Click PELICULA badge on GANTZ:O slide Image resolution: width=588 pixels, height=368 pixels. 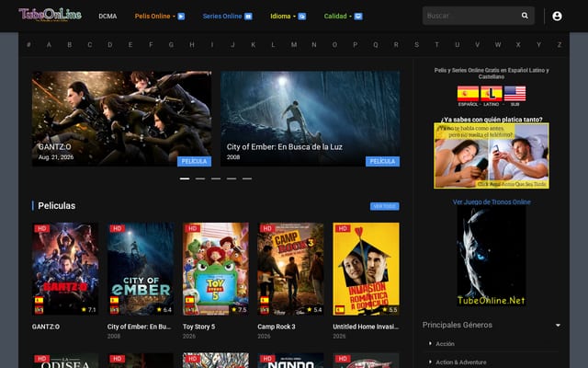(194, 162)
